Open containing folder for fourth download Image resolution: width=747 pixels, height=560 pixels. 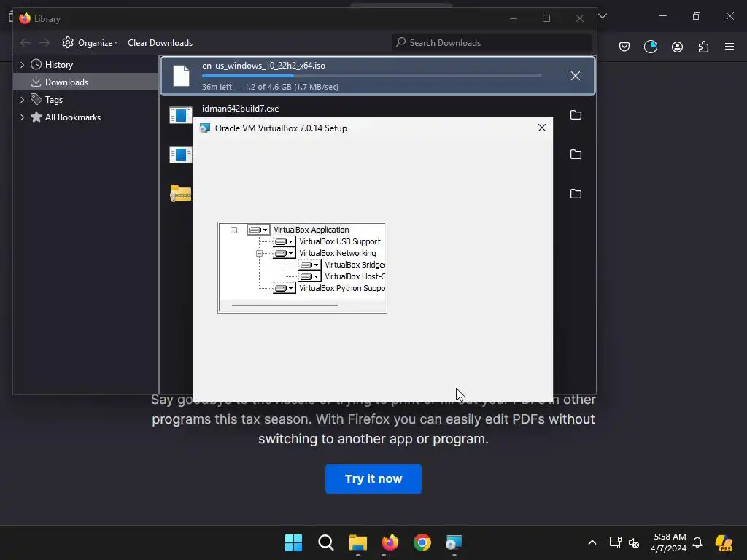pos(576,194)
